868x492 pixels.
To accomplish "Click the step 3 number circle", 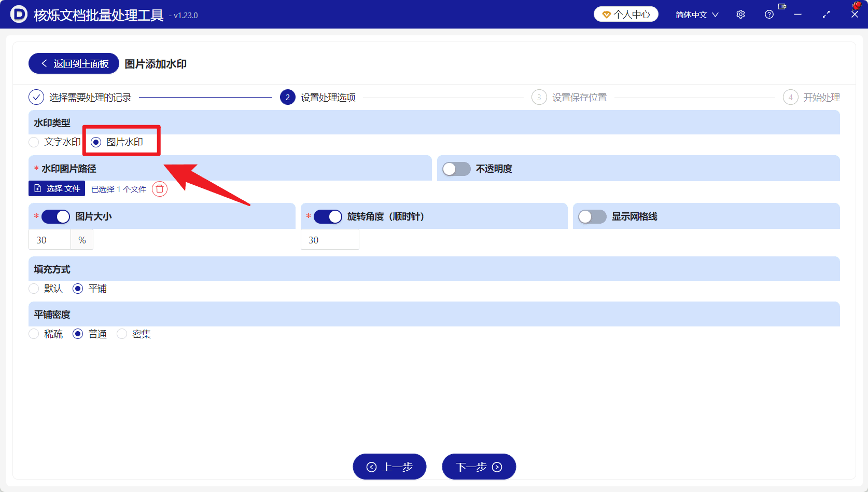I will 539,97.
